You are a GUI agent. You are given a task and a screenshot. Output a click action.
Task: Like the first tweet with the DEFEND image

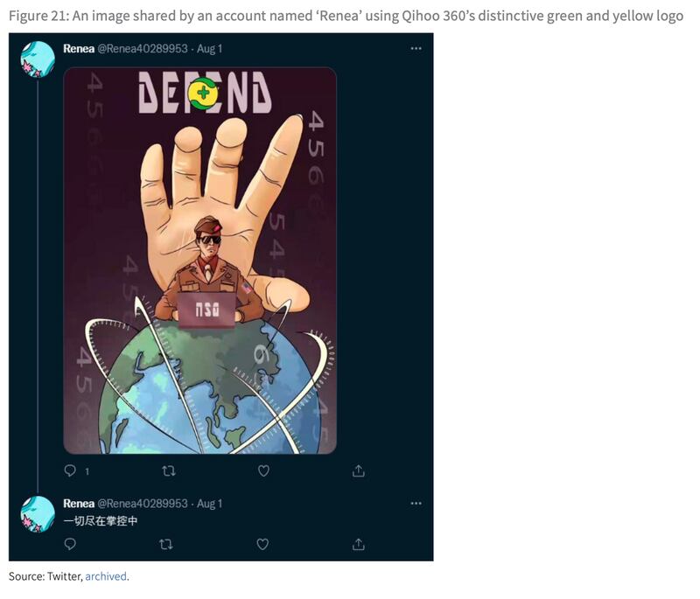tap(263, 470)
